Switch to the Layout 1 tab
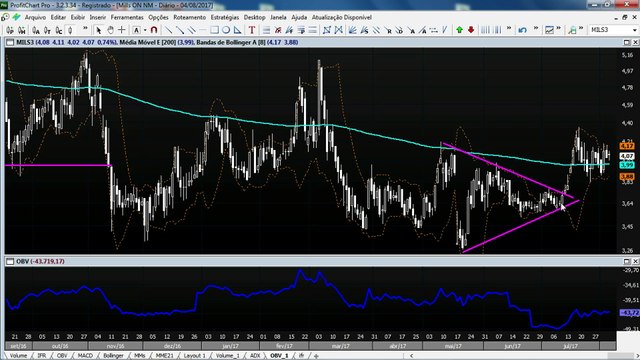The height and width of the screenshot is (360, 640). (194, 356)
